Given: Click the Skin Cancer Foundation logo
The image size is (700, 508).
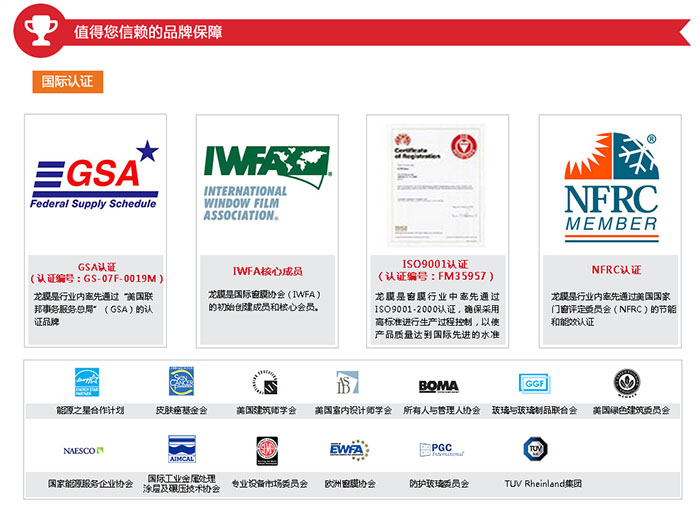Looking at the screenshot, I should click(x=181, y=381).
